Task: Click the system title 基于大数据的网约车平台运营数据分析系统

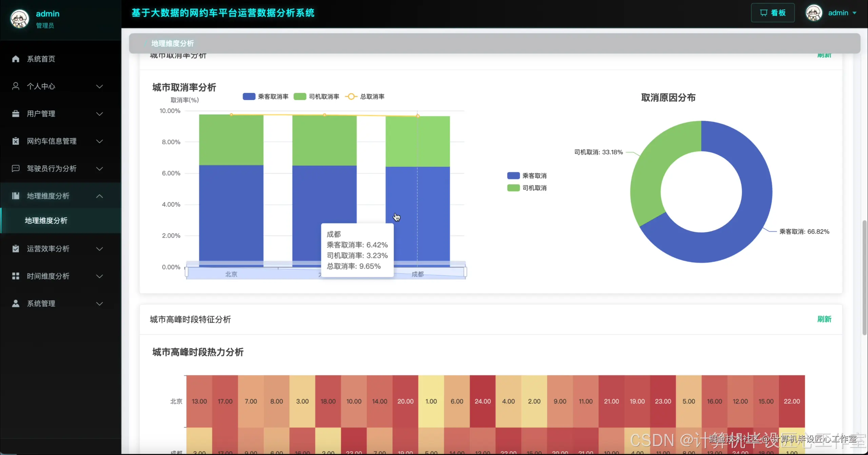Action: [223, 13]
